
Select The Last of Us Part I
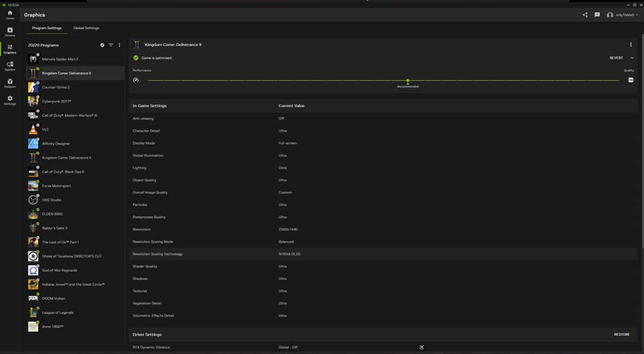pos(76,242)
